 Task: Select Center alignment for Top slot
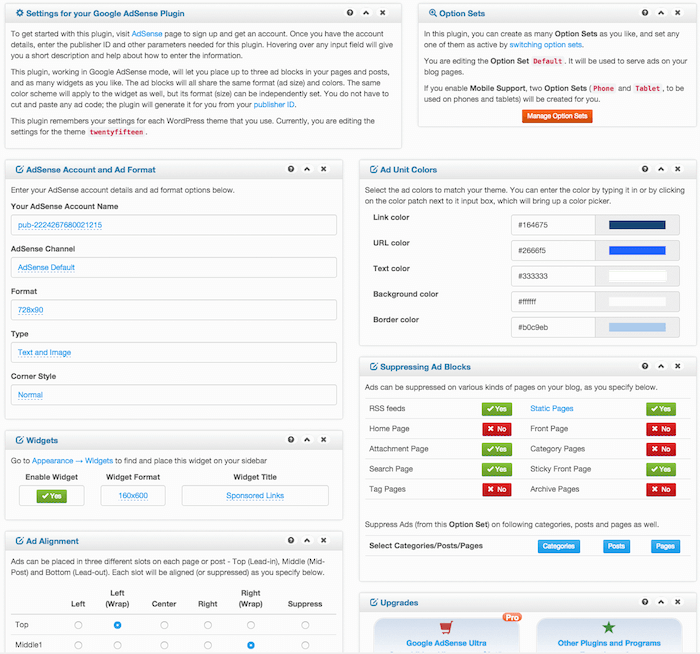tap(164, 625)
